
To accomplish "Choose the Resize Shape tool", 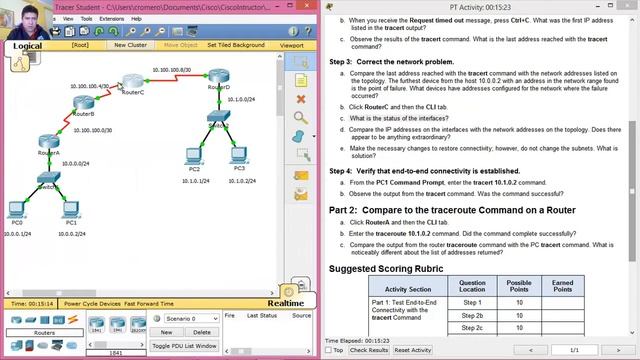I will click(303, 155).
